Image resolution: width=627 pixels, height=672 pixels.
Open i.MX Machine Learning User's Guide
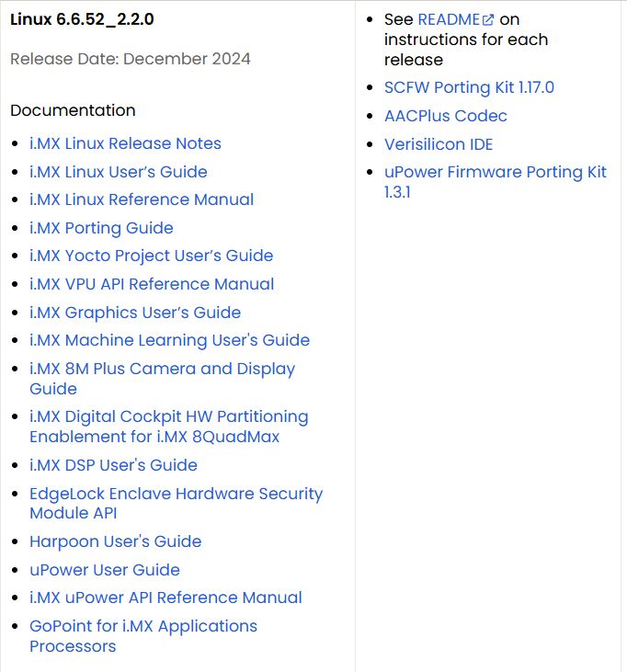pos(169,340)
